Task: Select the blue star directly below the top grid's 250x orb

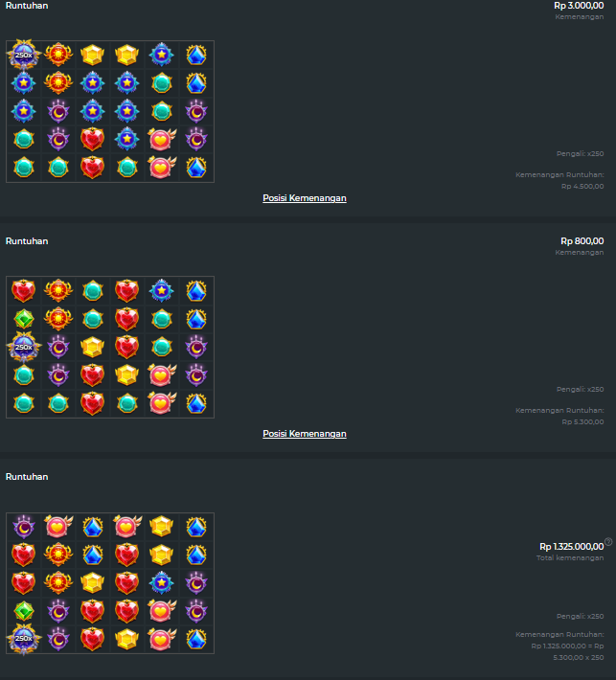Action: click(x=23, y=82)
